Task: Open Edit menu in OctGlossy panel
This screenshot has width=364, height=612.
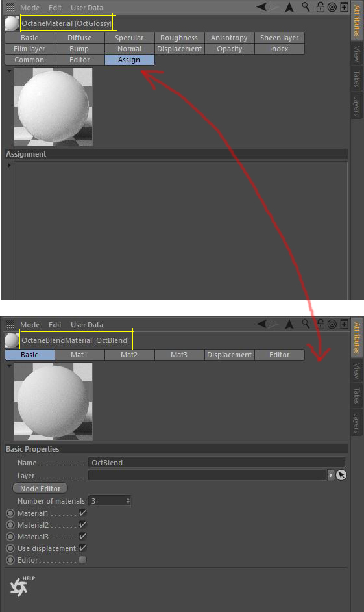Action: click(55, 8)
